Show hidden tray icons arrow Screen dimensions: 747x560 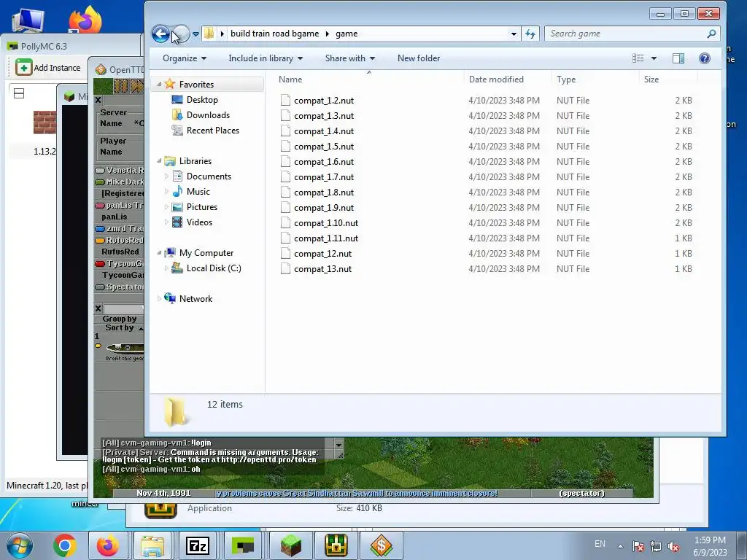click(x=620, y=546)
